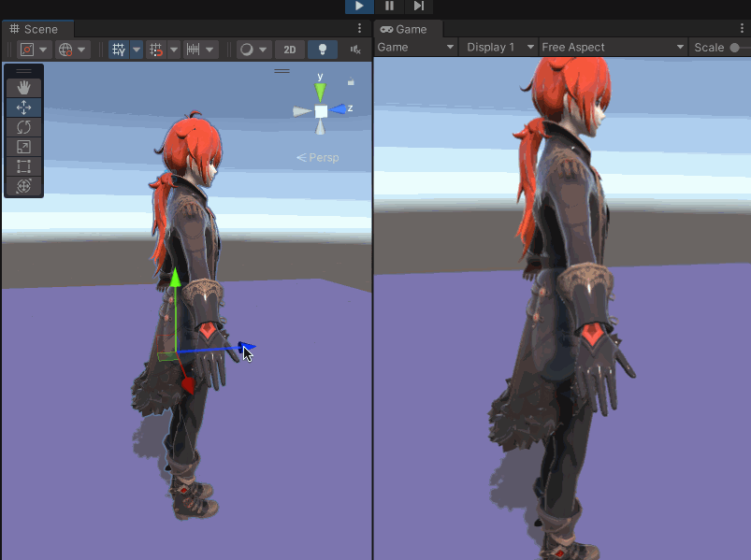Toggle scene lighting bulb button

[x=322, y=50]
